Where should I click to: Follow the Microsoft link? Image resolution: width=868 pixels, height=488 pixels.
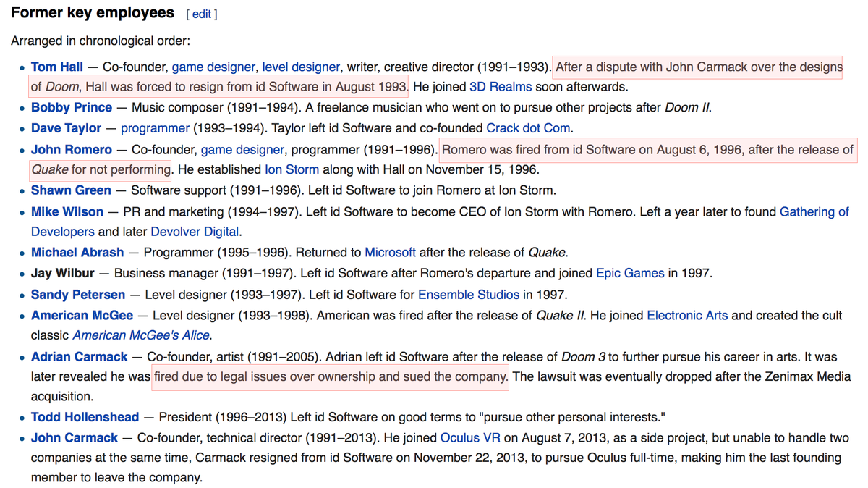[390, 253]
